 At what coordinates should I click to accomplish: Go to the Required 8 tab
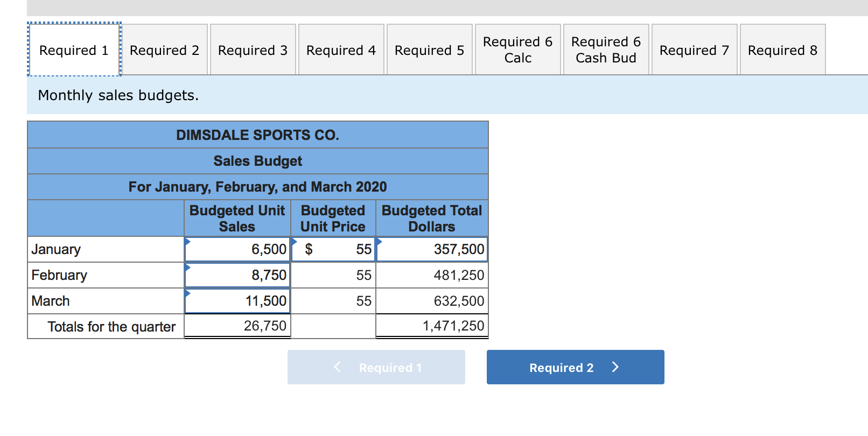click(x=783, y=50)
